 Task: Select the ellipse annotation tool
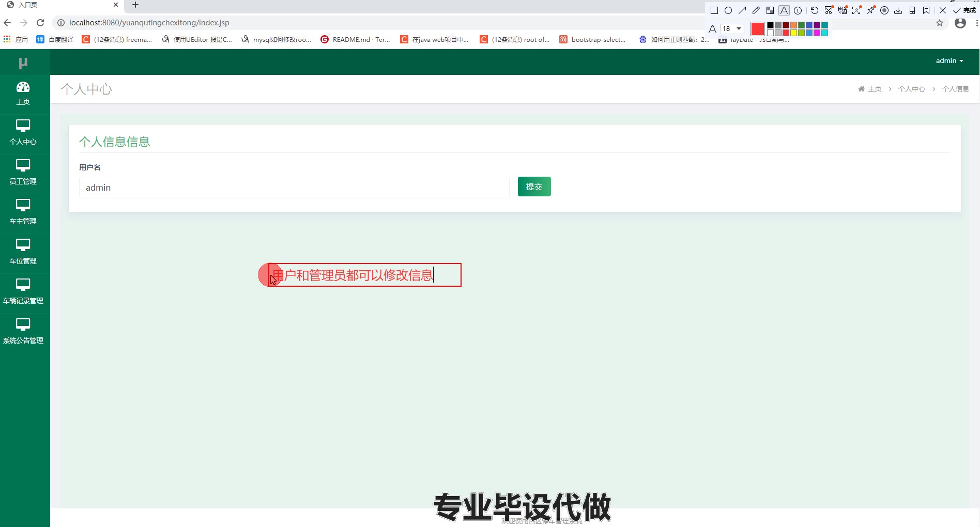pyautogui.click(x=728, y=10)
